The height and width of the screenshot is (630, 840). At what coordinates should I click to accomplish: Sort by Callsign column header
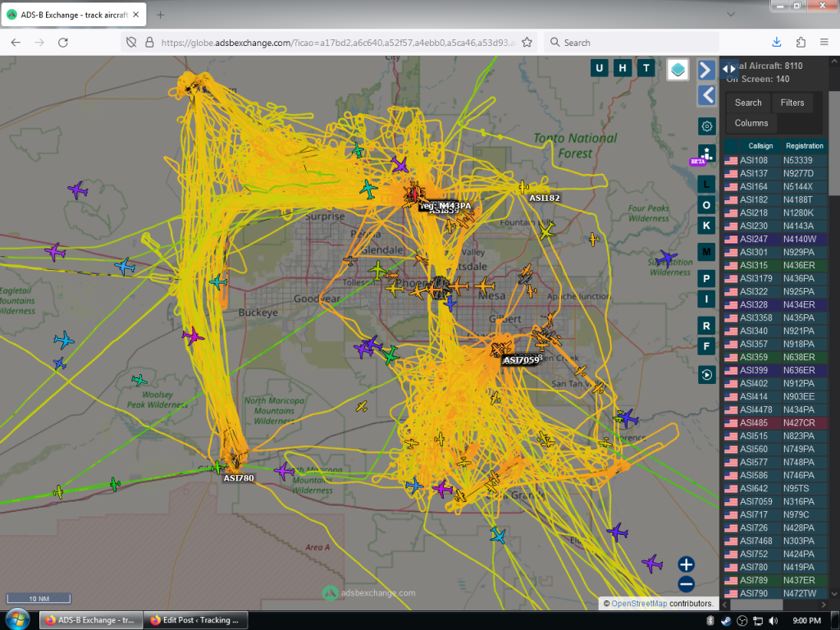point(760,146)
